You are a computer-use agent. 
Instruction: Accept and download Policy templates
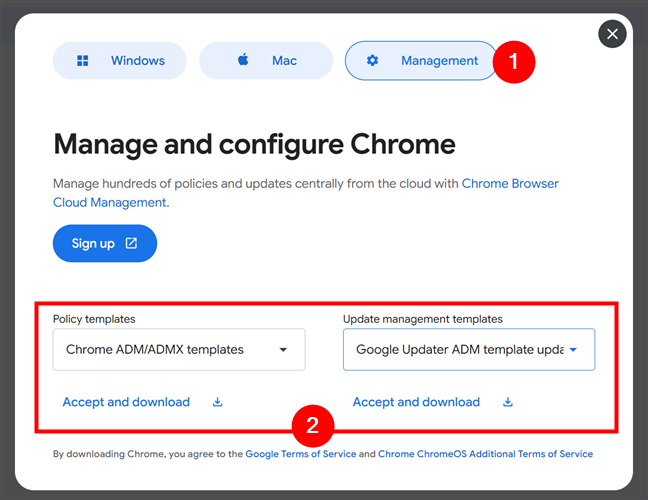[126, 402]
